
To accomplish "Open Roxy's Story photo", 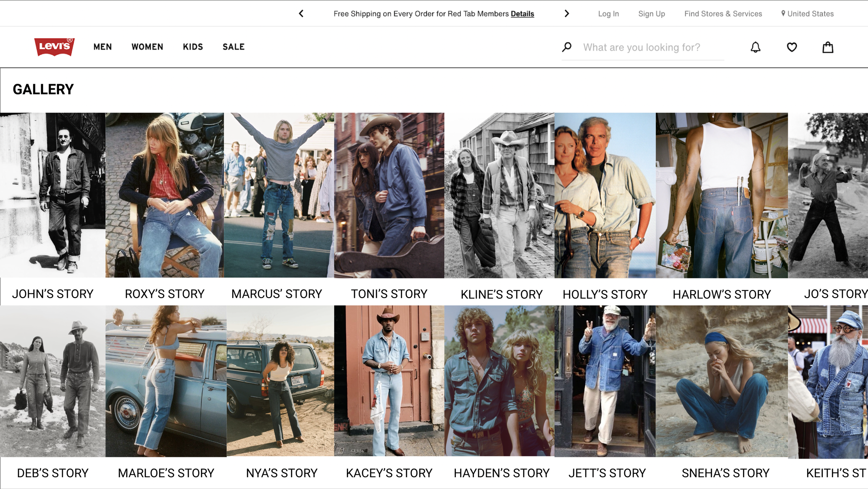I will pyautogui.click(x=165, y=195).
